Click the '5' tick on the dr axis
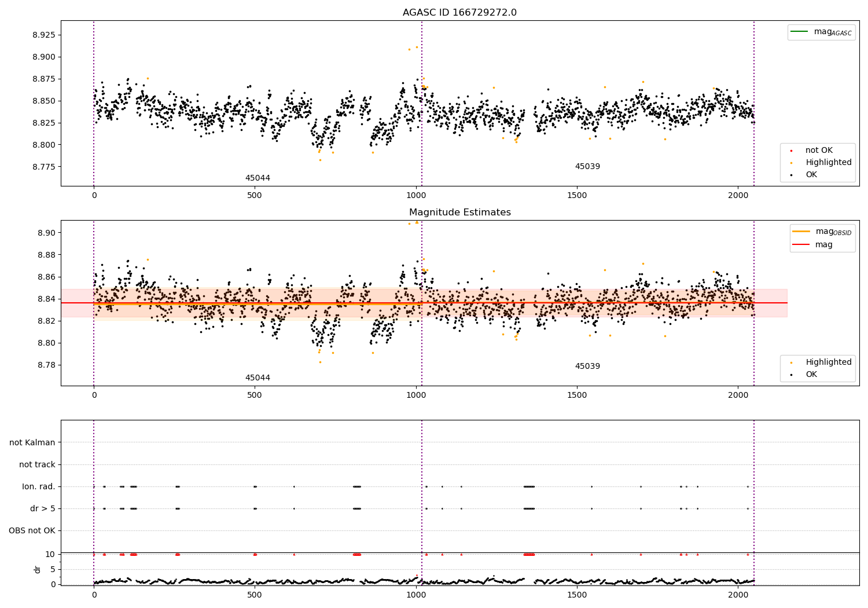Image resolution: width=868 pixels, height=608 pixels. pos(53,570)
